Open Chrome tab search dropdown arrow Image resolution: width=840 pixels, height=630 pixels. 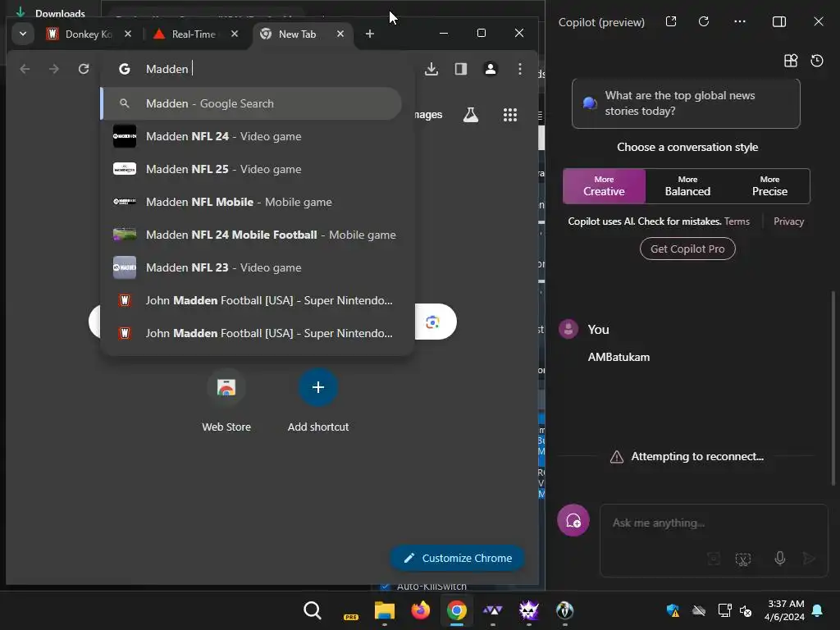pyautogui.click(x=22, y=34)
